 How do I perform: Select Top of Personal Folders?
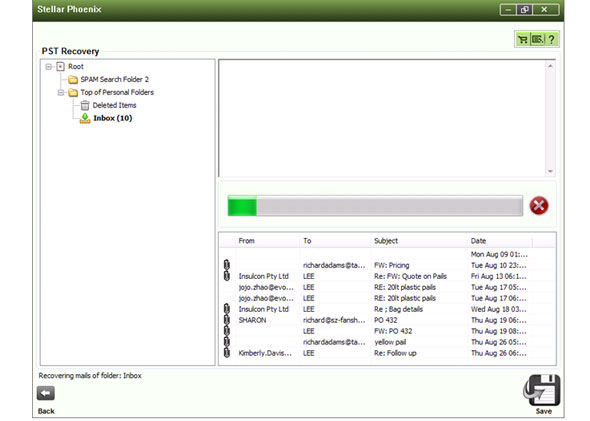117,92
